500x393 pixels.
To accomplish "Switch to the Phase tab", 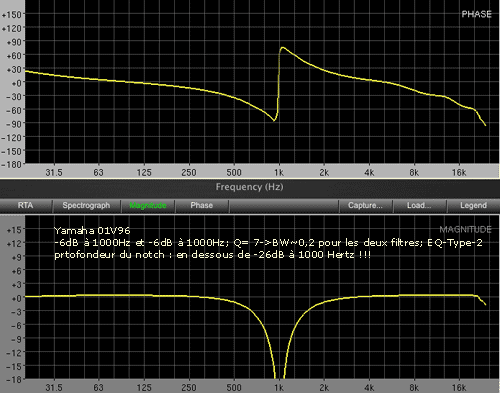I will tap(202, 206).
